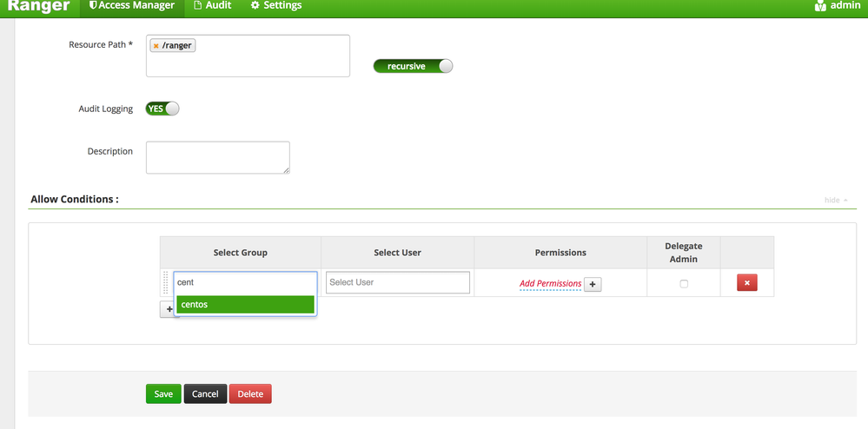The width and height of the screenshot is (868, 429).
Task: Check the Delegate Admin checkbox
Action: (684, 284)
